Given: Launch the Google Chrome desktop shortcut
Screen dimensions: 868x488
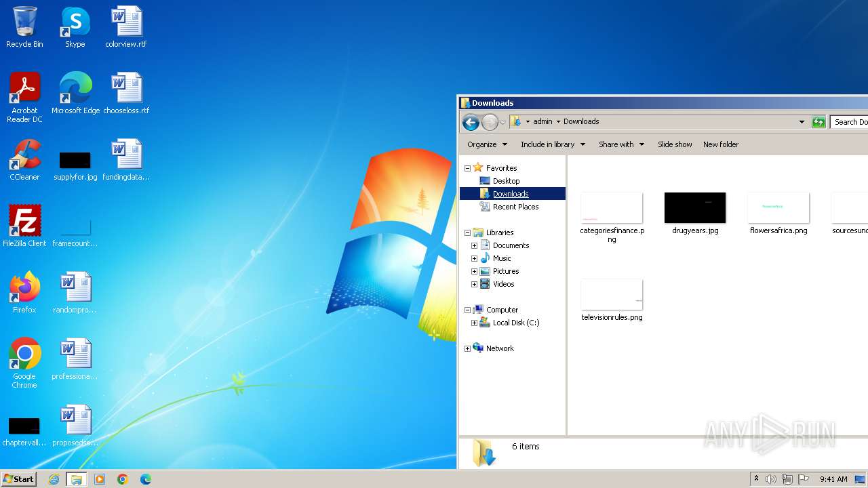Looking at the screenshot, I should pyautogui.click(x=24, y=363).
